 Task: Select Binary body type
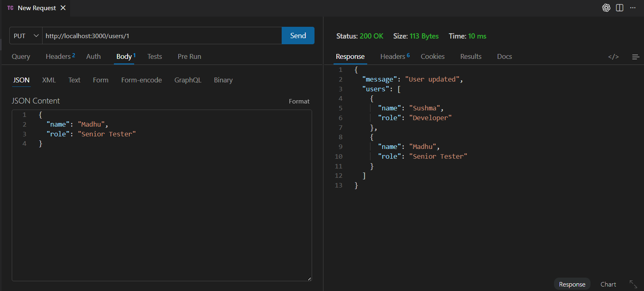[x=223, y=80]
